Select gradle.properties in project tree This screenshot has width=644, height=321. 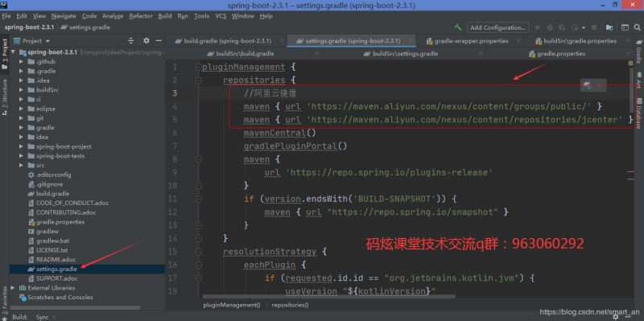coord(87,222)
